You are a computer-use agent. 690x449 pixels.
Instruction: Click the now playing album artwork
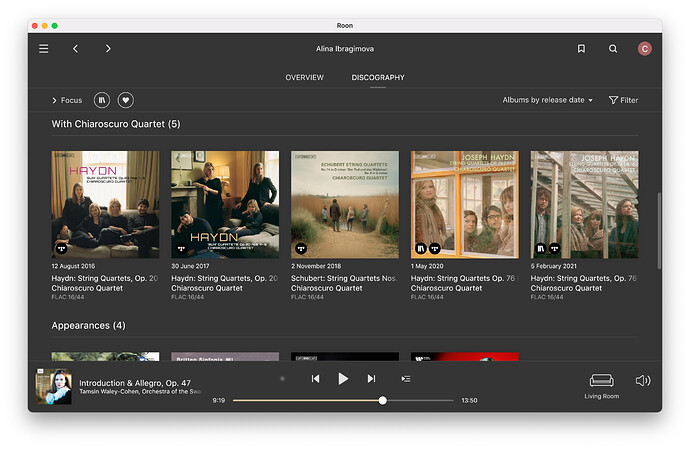[x=53, y=386]
